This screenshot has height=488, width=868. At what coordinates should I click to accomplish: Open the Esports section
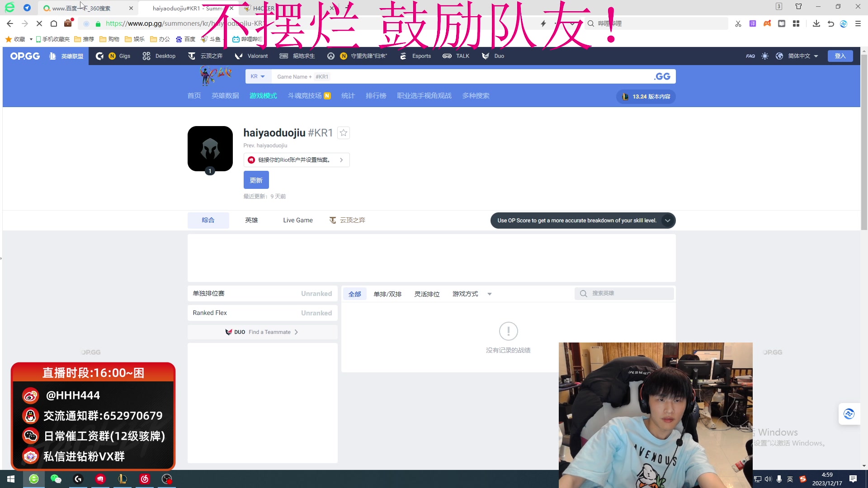click(415, 56)
